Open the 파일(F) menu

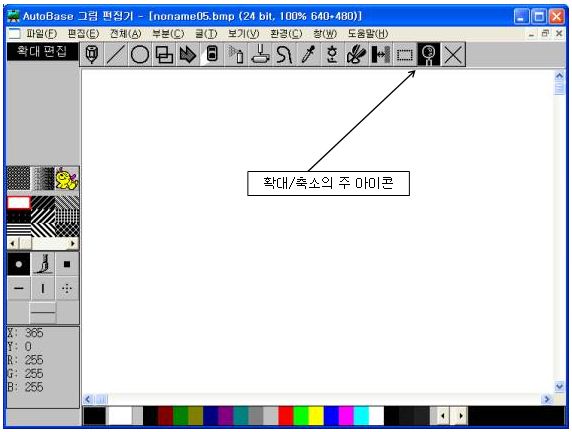coord(42,34)
